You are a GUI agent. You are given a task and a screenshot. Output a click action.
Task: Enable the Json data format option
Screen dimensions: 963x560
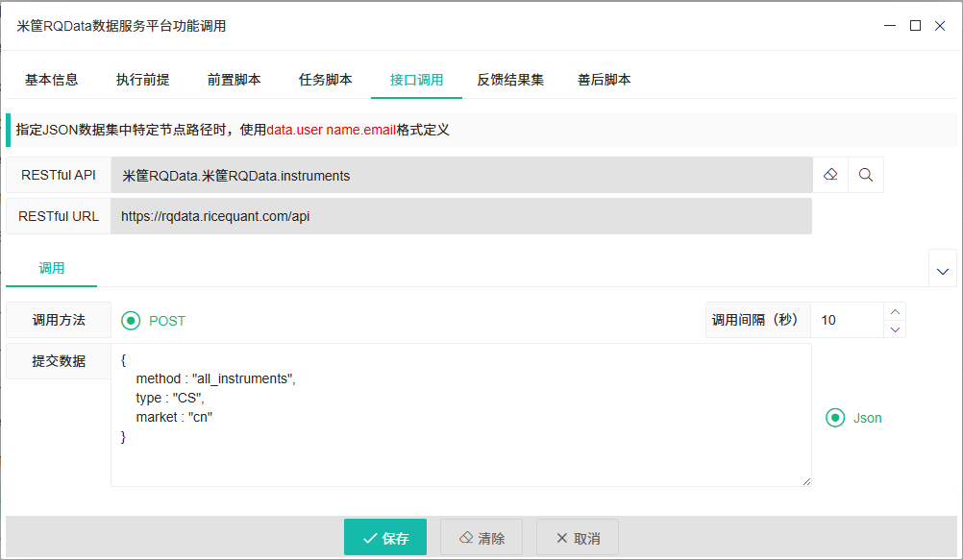[x=835, y=418]
